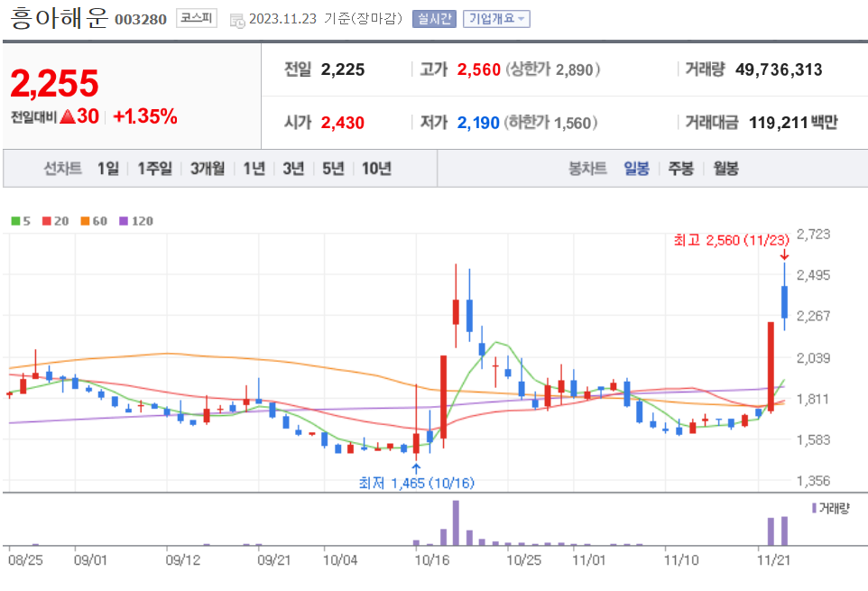Click the red 20-day moving average swatch

[x=47, y=221]
